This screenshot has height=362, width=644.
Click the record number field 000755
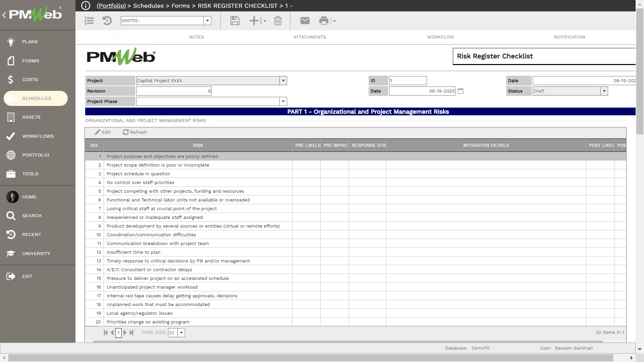(x=162, y=20)
